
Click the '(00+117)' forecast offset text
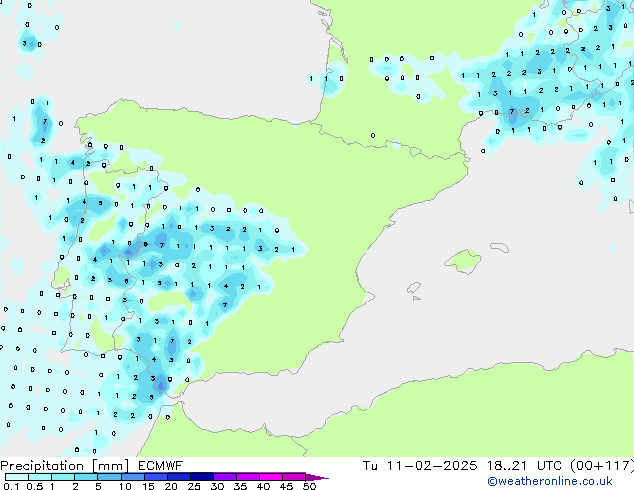pos(602,466)
